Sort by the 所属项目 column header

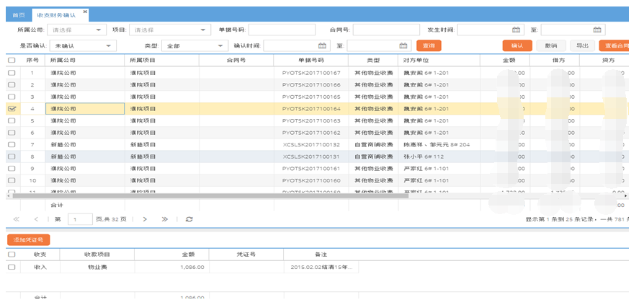162,60
